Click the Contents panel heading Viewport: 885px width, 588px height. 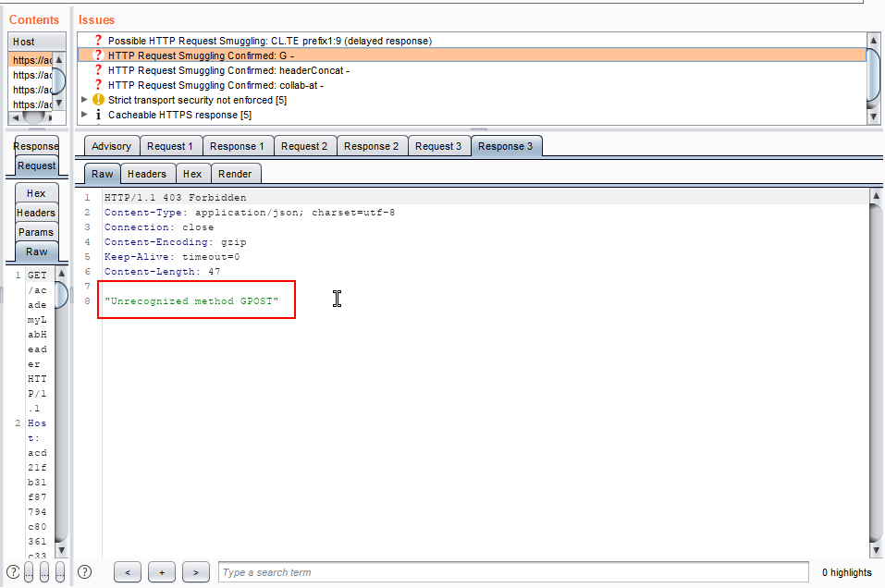coord(34,19)
